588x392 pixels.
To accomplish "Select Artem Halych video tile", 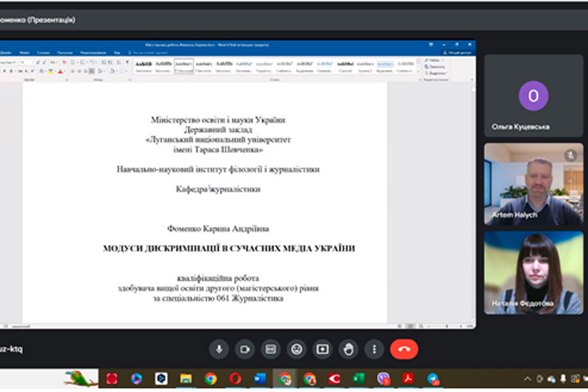I will pos(534,184).
